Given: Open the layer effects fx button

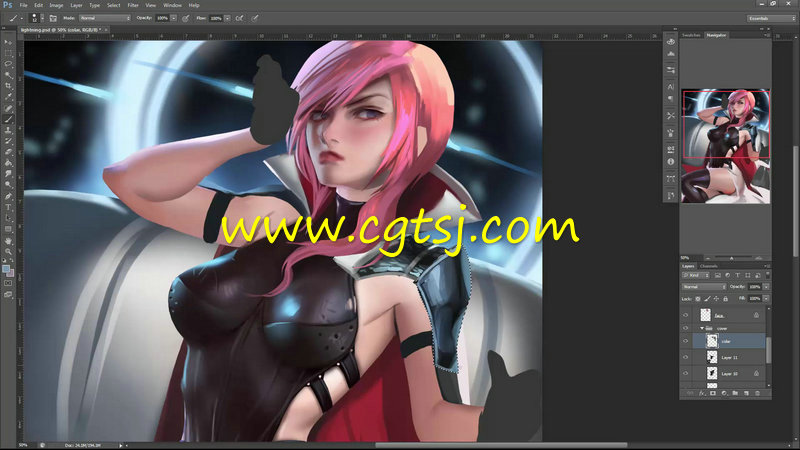Looking at the screenshot, I should pos(700,393).
